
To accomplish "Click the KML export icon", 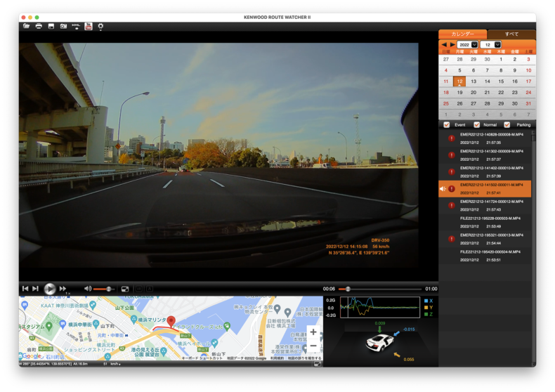I will [76, 26].
